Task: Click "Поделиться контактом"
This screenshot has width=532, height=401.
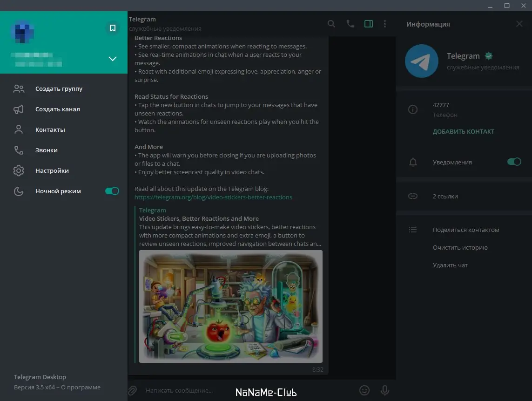Action: click(466, 230)
